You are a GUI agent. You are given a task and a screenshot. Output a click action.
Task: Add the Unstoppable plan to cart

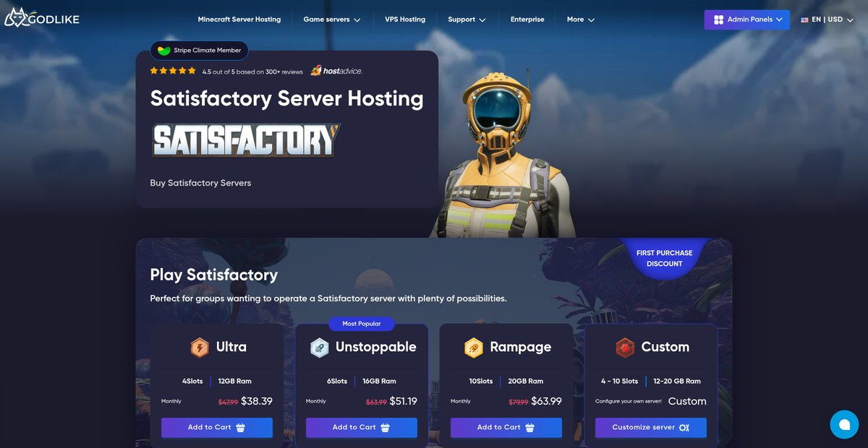[362, 428]
